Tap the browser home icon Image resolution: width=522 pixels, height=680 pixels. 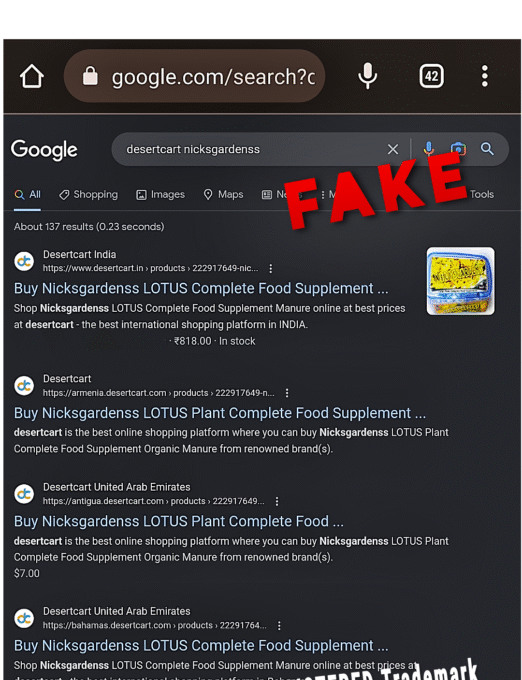pos(32,76)
